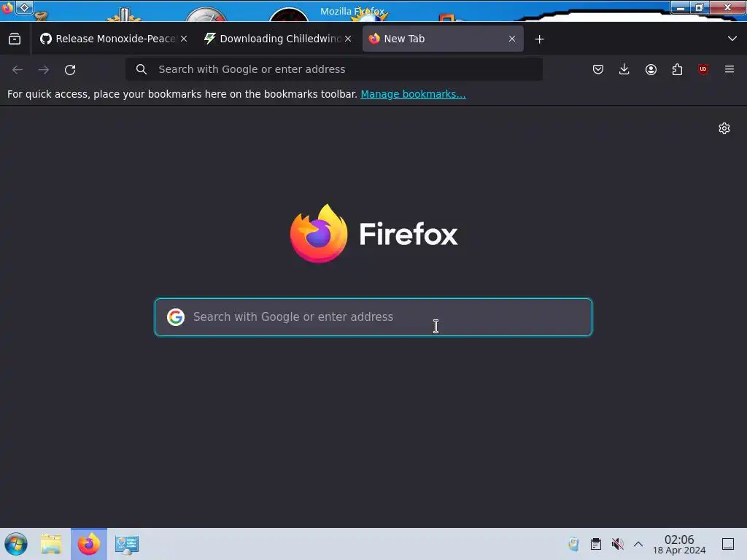Unmute audio via the tray volume icon
The width and height of the screenshot is (747, 560).
pyautogui.click(x=617, y=544)
